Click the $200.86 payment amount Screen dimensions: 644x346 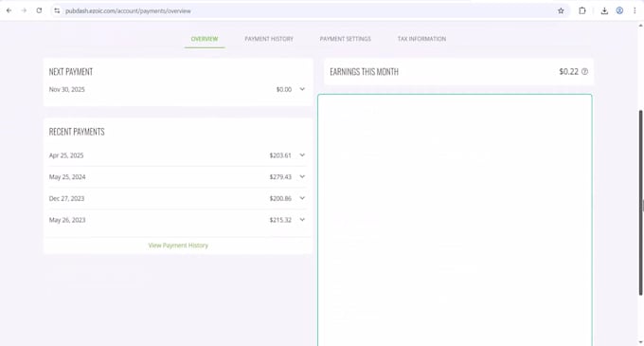[280, 198]
